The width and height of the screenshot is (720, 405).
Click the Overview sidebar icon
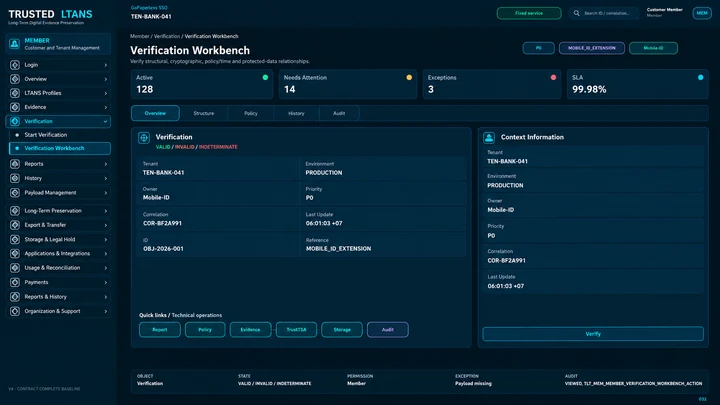(x=15, y=79)
